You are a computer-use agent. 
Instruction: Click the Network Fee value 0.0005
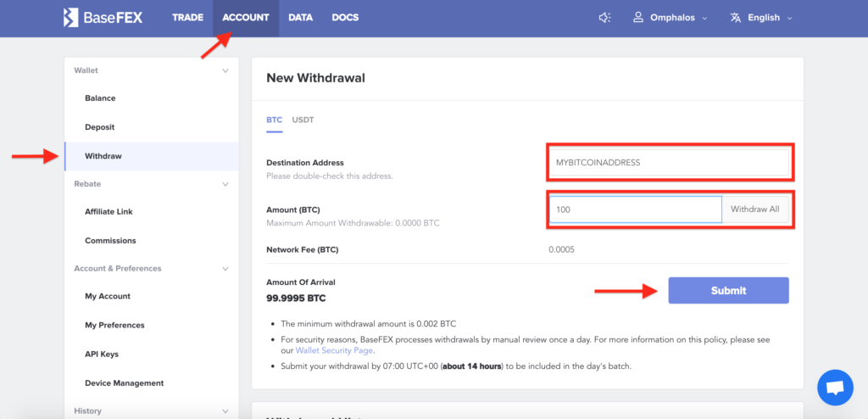coord(561,250)
